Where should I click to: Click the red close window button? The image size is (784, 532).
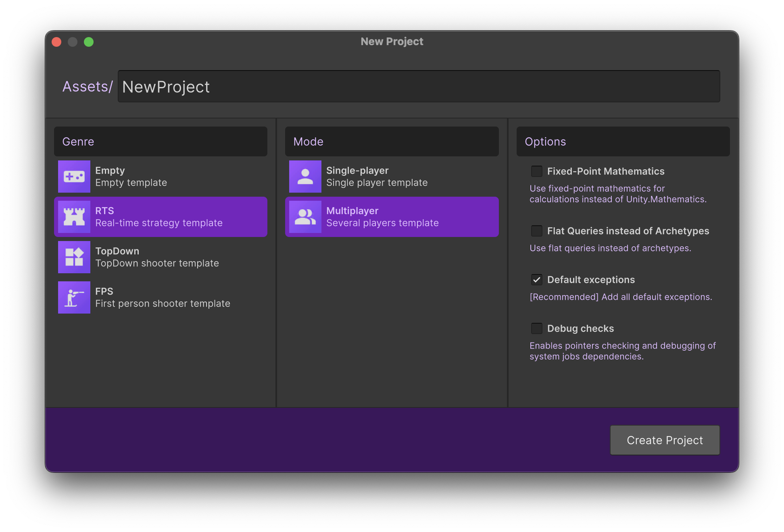point(56,42)
